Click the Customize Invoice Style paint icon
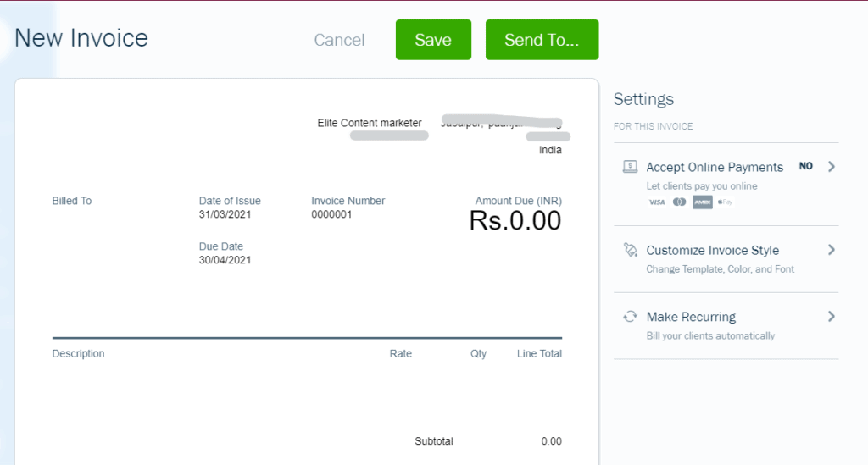Image resolution: width=868 pixels, height=465 pixels. 630,250
